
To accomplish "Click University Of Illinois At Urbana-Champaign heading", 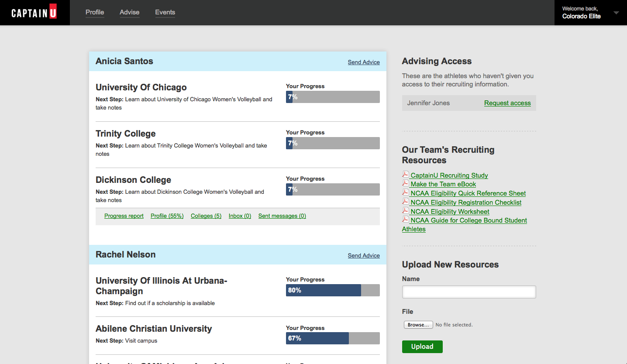I will 162,286.
